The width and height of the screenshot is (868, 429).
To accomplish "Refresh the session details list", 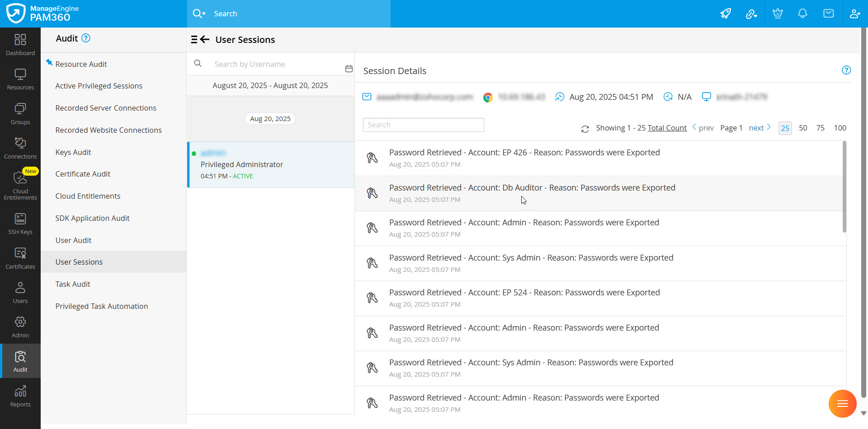I will click(x=585, y=129).
